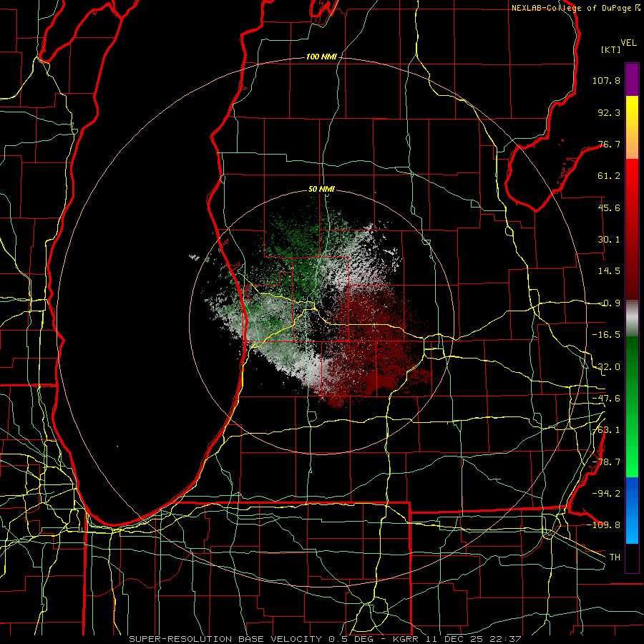
Task: Click the 100 NMI range ring label
Action: 321,57
